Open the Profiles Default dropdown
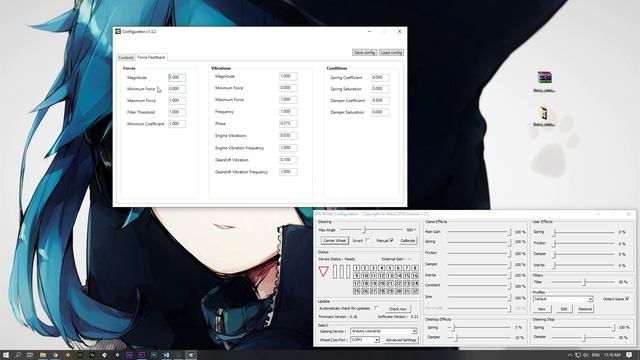The height and width of the screenshot is (360, 640). (x=562, y=299)
